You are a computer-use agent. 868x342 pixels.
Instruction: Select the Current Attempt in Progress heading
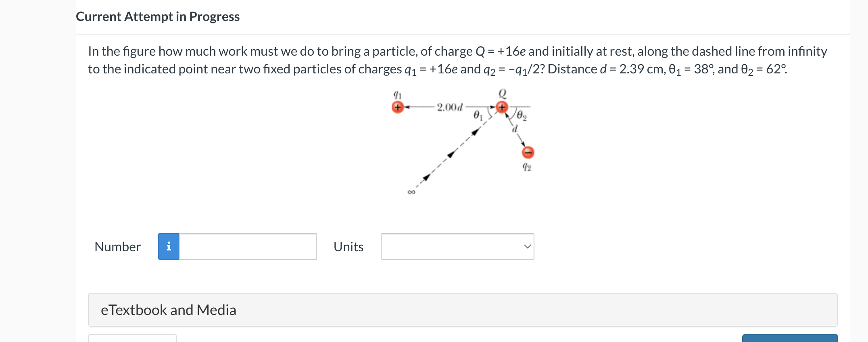point(158,17)
